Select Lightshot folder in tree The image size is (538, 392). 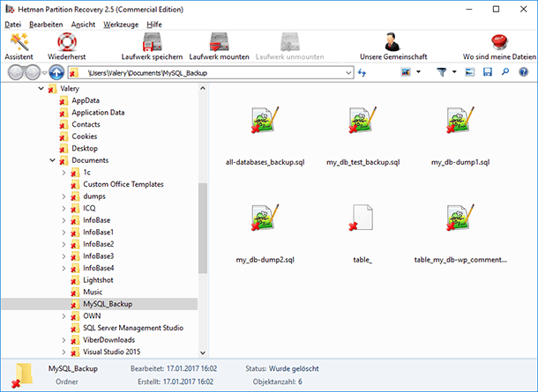tap(98, 280)
